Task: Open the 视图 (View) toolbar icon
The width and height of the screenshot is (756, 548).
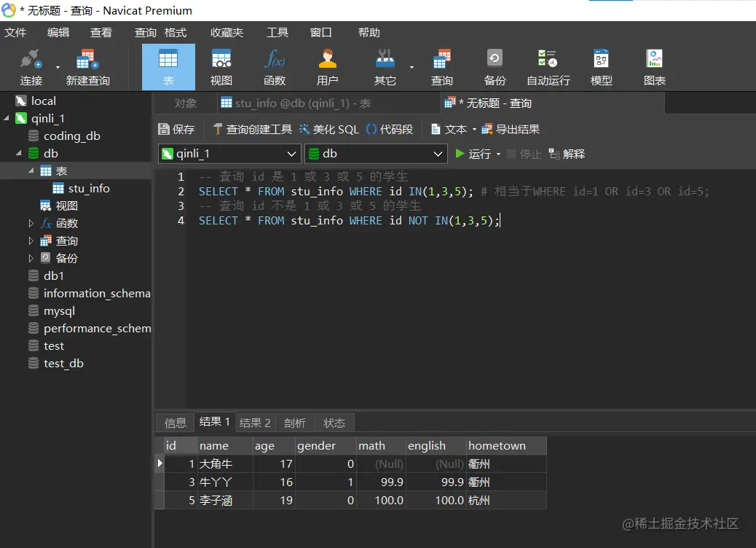Action: tap(221, 67)
